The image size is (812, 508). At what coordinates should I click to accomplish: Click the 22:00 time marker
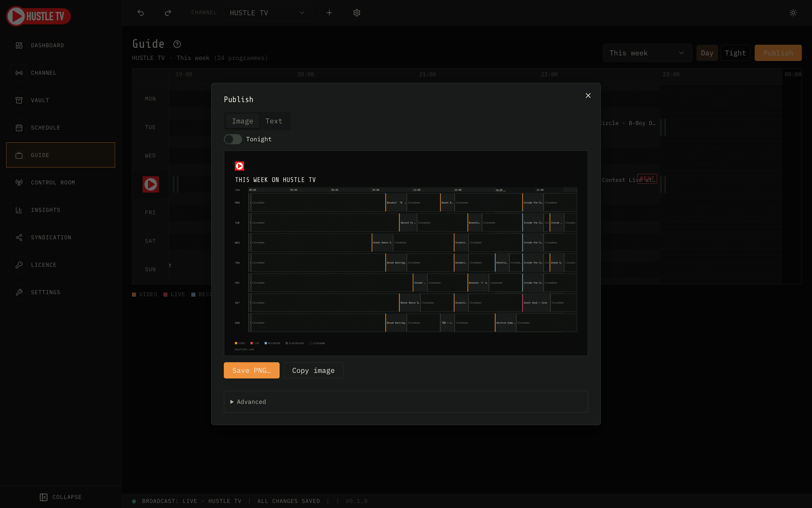(549, 74)
